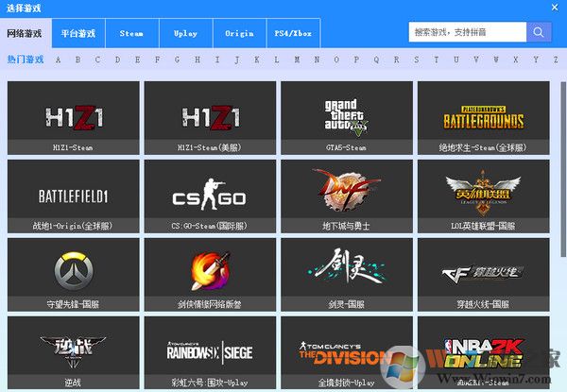The width and height of the screenshot is (567, 392).
Task: Switch to the 网络游戏 tab
Action: (x=25, y=33)
